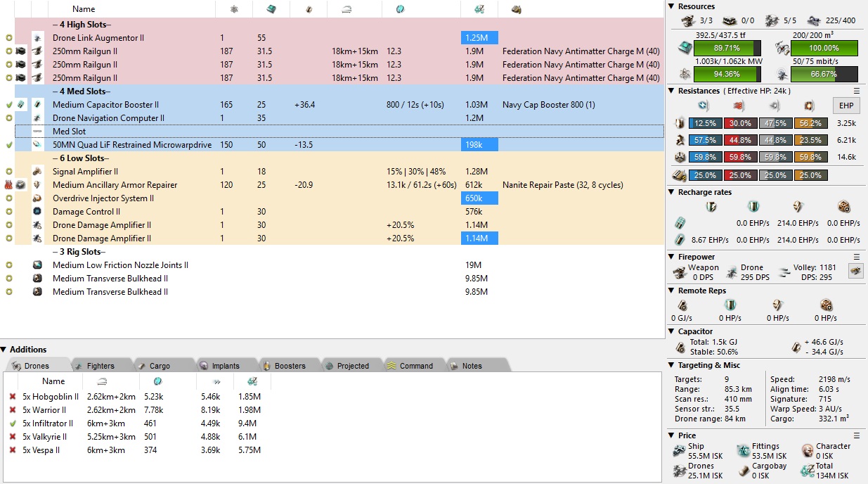Click the CPU usage bar at 89.71%
868x484 pixels.
pos(727,48)
